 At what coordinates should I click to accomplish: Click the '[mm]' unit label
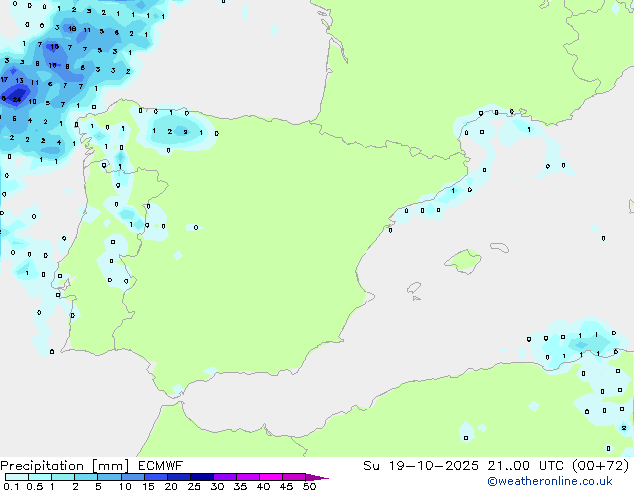111,466
